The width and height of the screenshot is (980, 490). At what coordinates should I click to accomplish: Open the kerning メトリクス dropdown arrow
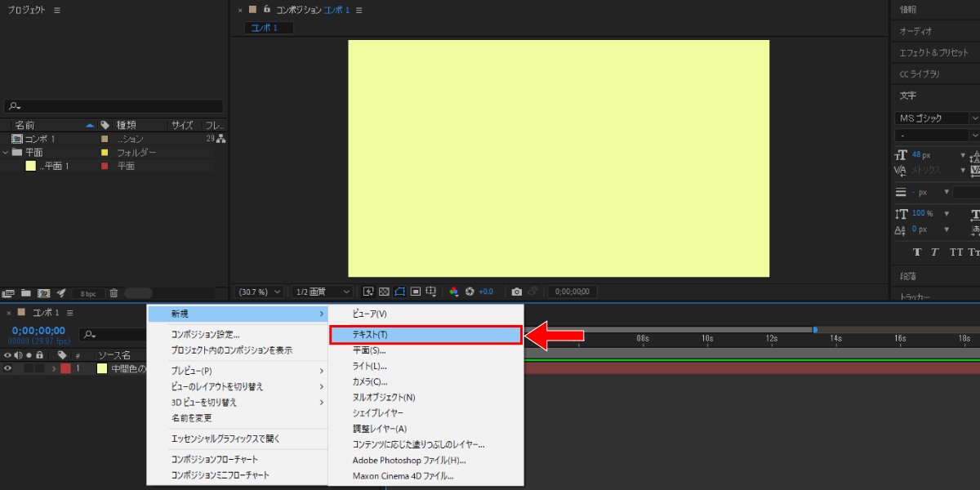coord(964,170)
